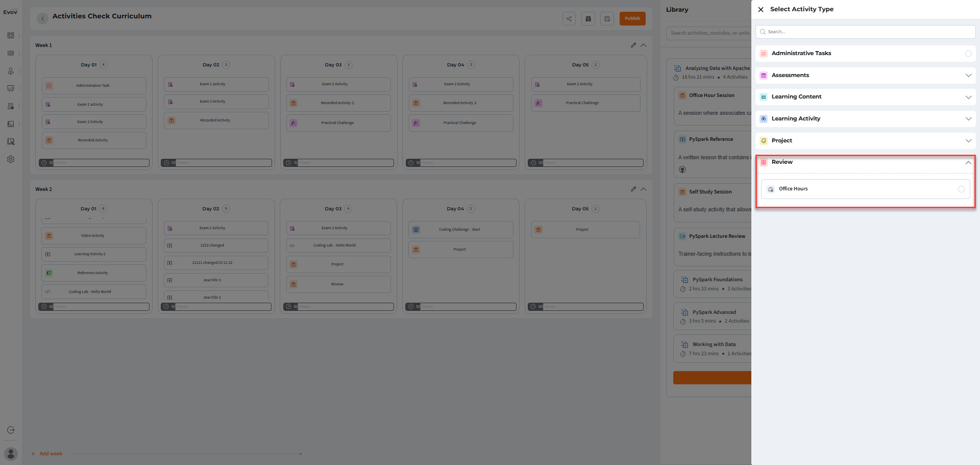Click Week 1 Day 05 hours progress bar
Screen dimensions: 980x465
pyautogui.click(x=586, y=163)
